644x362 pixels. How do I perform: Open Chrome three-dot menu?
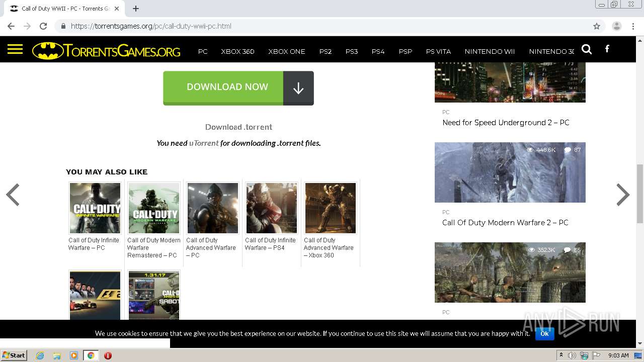(633, 26)
